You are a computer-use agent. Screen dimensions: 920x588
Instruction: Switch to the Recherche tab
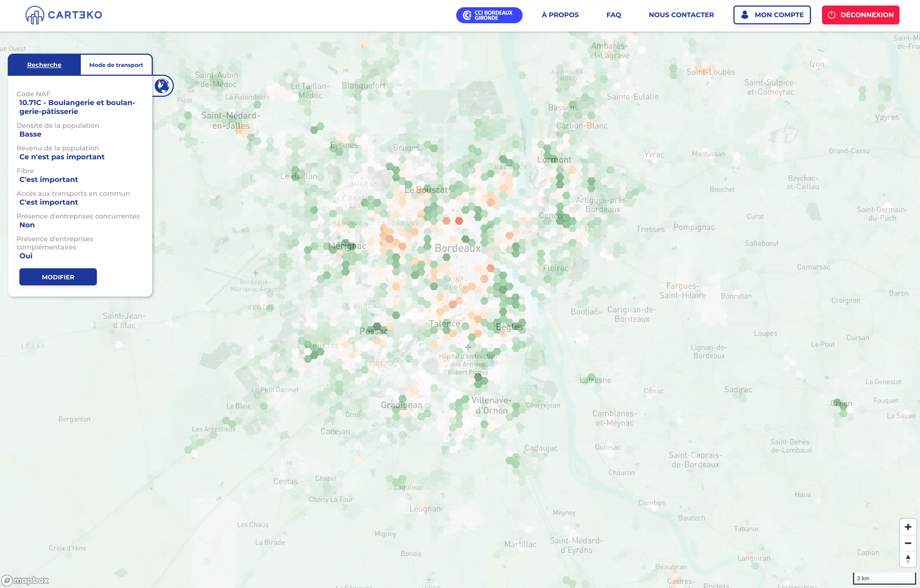pyautogui.click(x=44, y=65)
